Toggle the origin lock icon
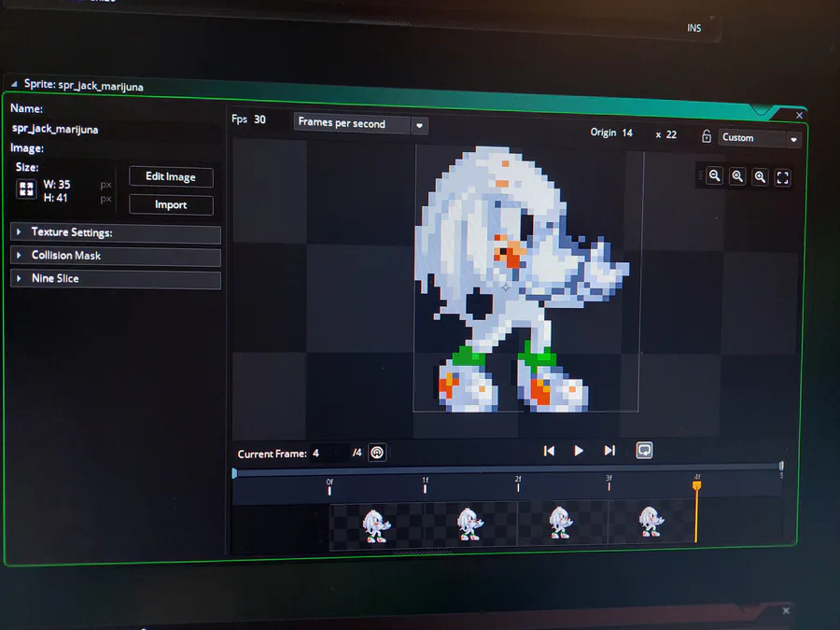Image resolution: width=840 pixels, height=630 pixels. point(707,136)
